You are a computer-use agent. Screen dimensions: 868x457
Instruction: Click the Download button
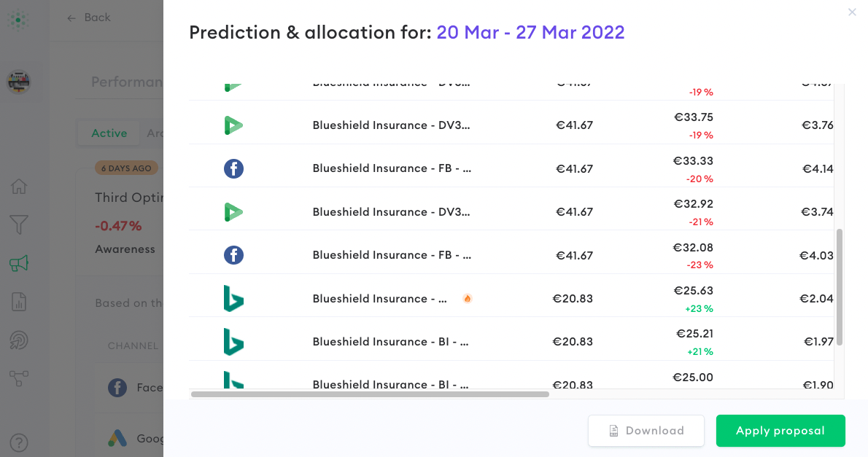point(646,431)
